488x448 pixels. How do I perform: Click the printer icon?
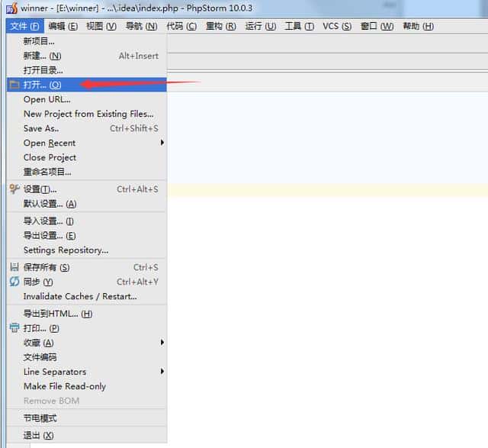point(14,327)
